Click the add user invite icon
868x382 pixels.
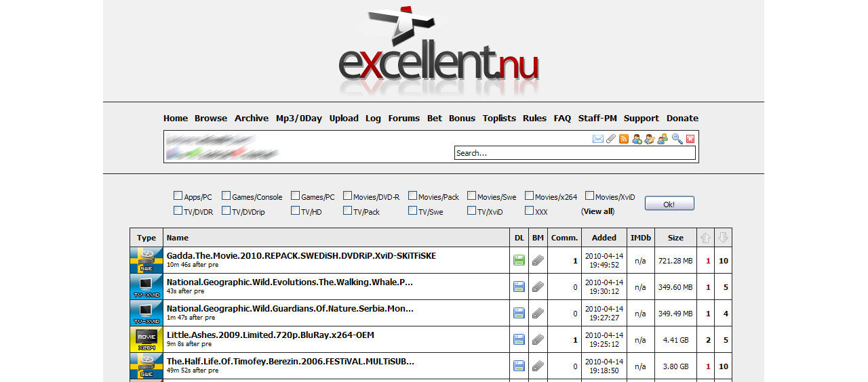point(637,139)
